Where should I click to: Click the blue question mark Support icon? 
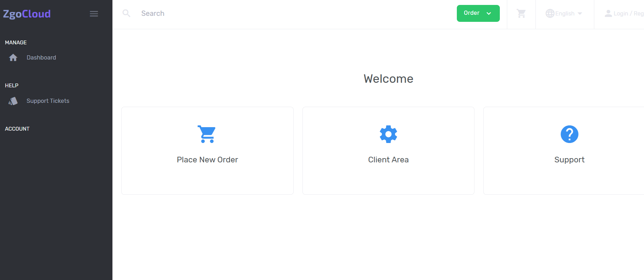pos(569,134)
